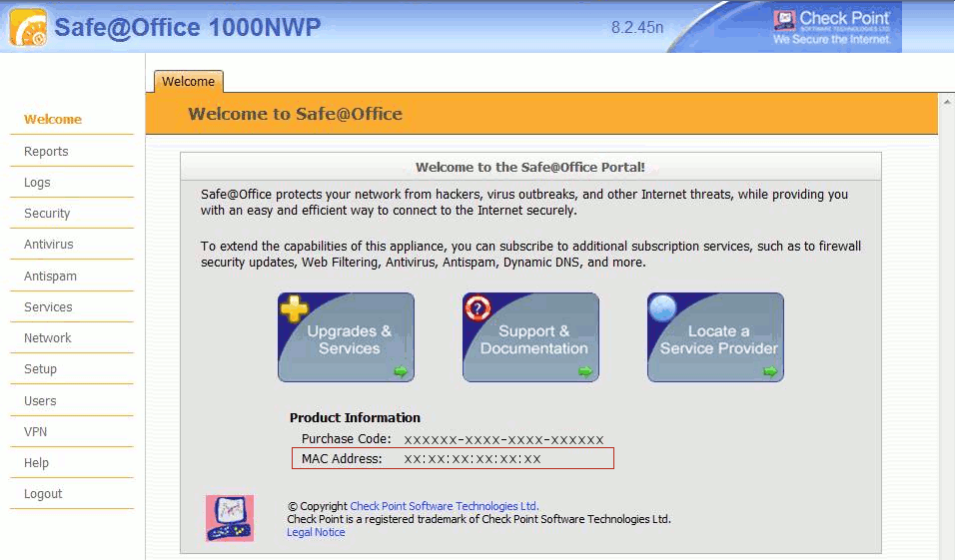
Task: Open VPN in the sidebar
Action: [x=35, y=432]
